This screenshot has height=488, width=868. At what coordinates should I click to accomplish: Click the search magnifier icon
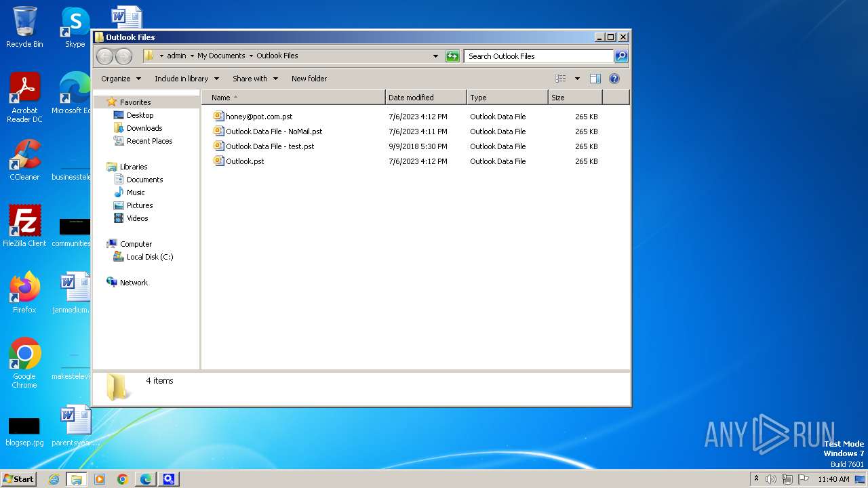click(x=621, y=56)
